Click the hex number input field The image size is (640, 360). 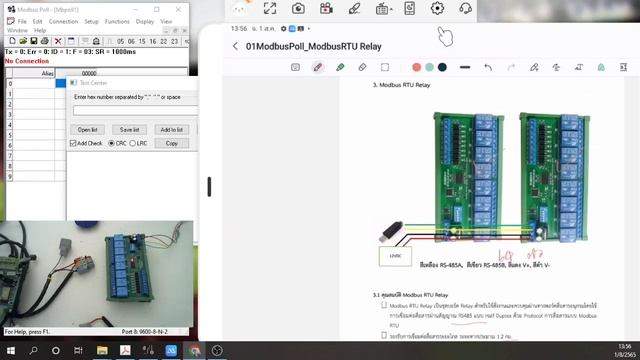(x=136, y=110)
